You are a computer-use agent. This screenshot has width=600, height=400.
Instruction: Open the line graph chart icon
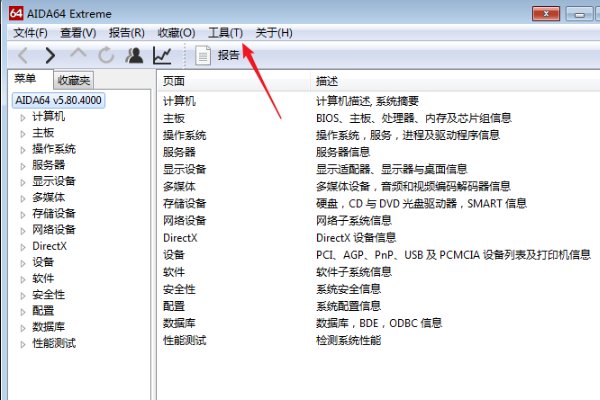[x=162, y=56]
